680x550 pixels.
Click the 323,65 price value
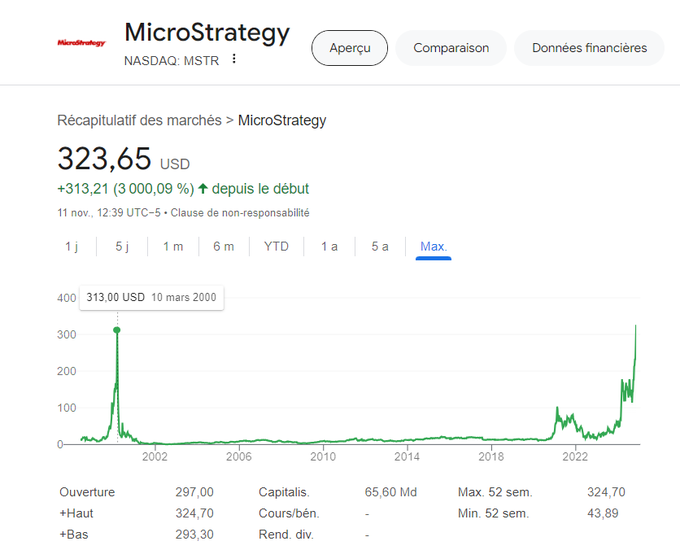[x=104, y=158]
